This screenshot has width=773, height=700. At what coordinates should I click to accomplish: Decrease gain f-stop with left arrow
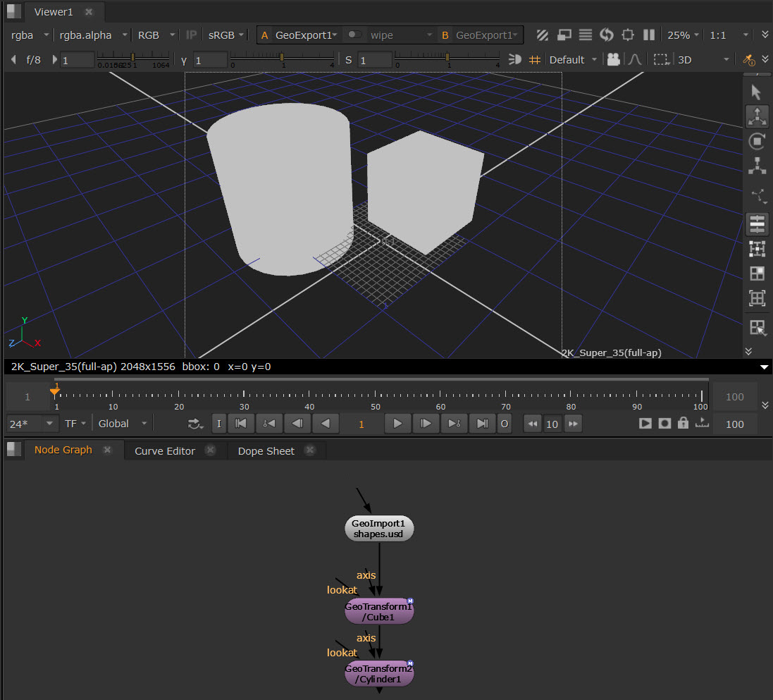13,60
